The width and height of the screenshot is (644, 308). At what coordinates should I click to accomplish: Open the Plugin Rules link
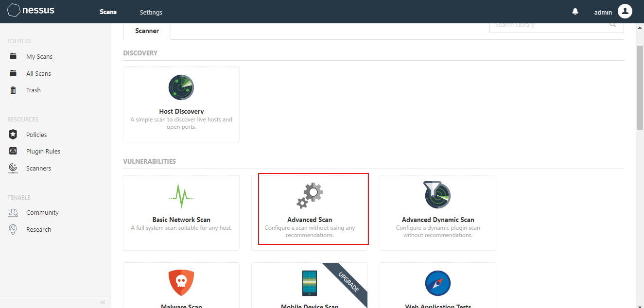coord(43,151)
